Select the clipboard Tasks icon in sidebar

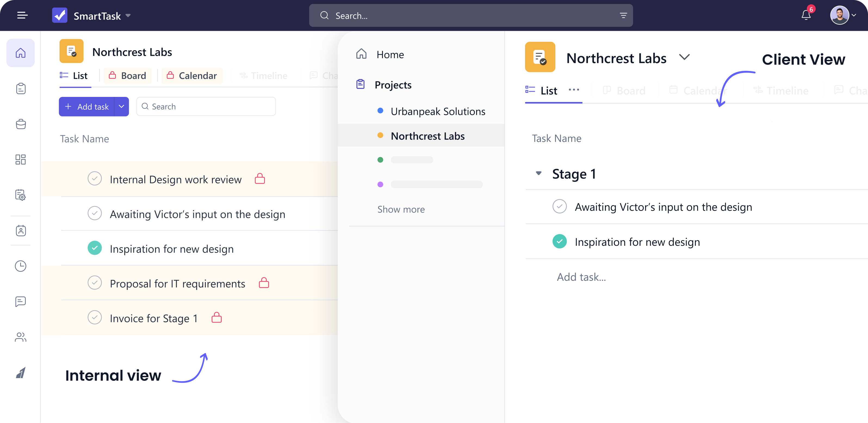click(x=21, y=89)
